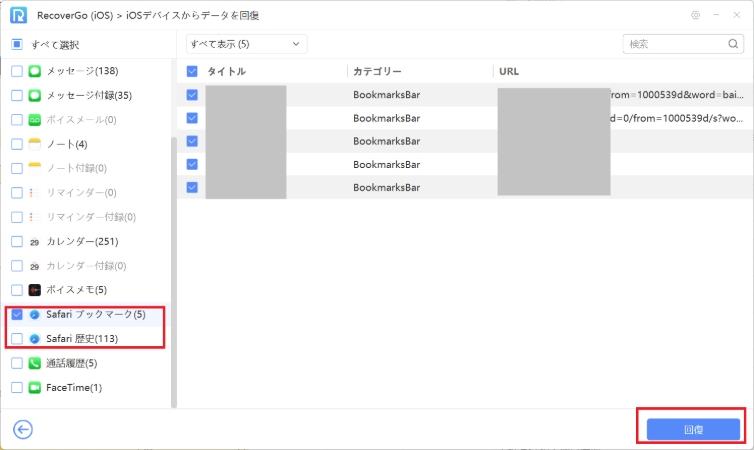This screenshot has width=754, height=450.
Task: Click the URL column header
Action: coord(509,71)
